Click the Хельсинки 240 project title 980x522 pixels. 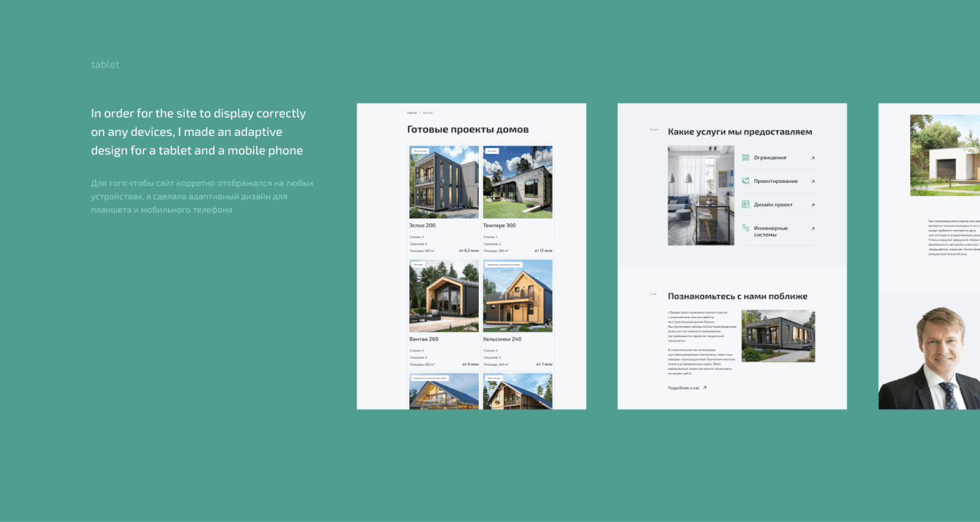pos(502,339)
